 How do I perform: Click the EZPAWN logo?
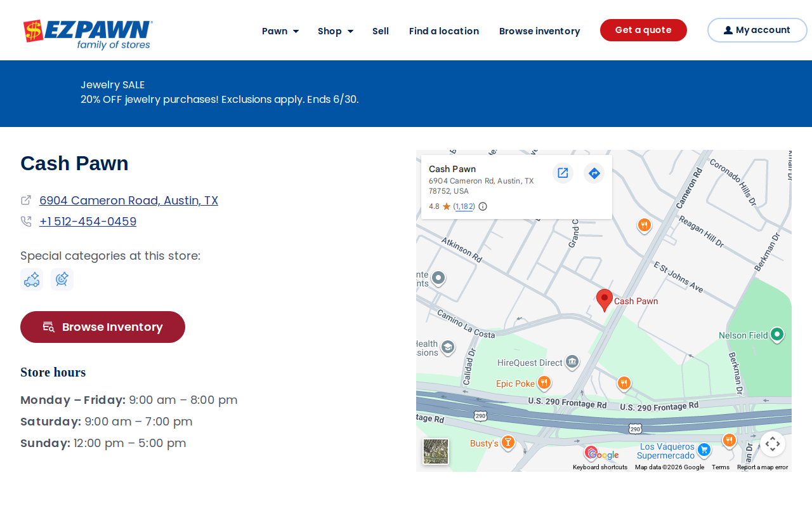[88, 34]
